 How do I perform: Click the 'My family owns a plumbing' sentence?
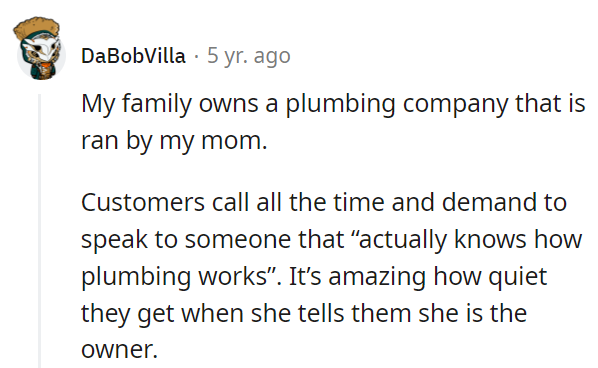(333, 104)
